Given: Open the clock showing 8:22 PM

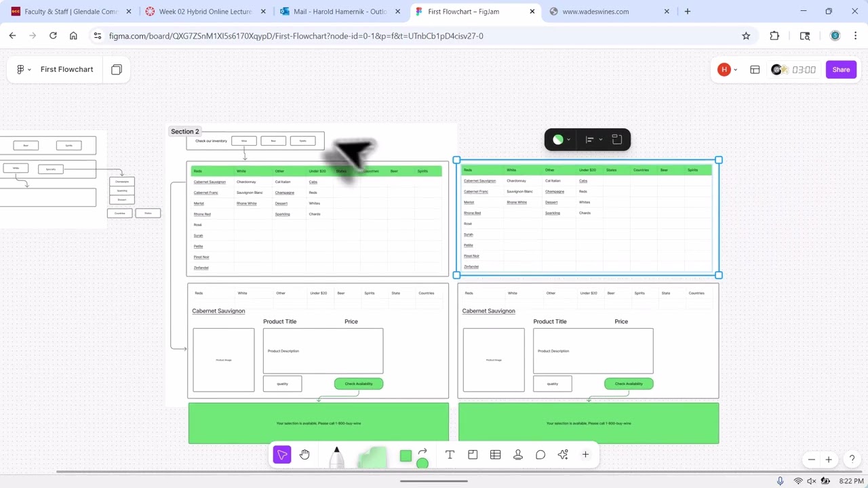Looking at the screenshot, I should [851, 481].
